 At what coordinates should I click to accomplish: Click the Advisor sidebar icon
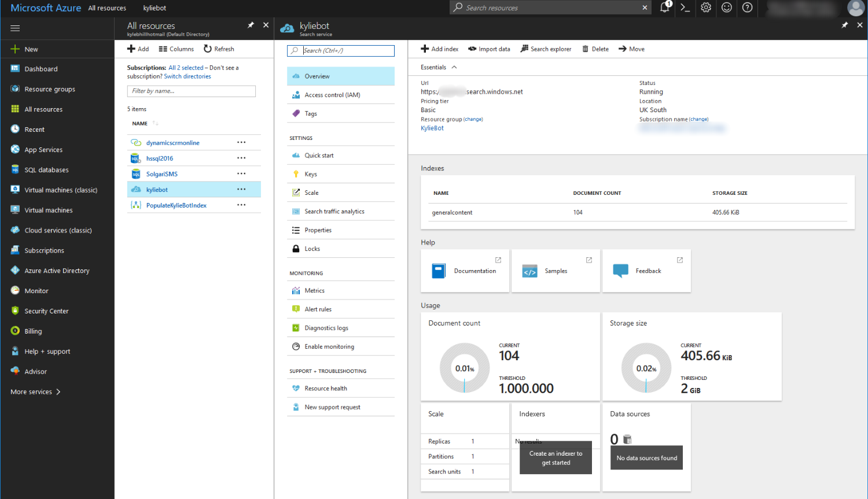15,371
